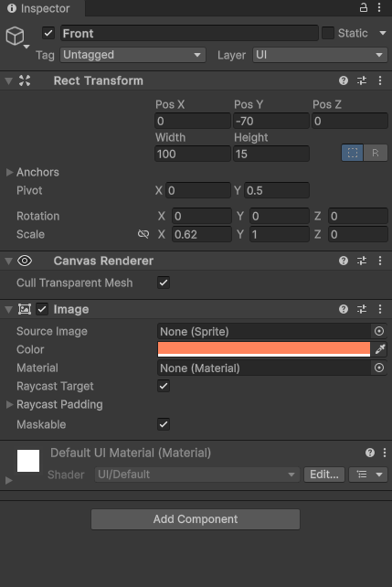Open Image component preset selector icon
Viewport: 392px width, 587px height.
click(x=362, y=309)
